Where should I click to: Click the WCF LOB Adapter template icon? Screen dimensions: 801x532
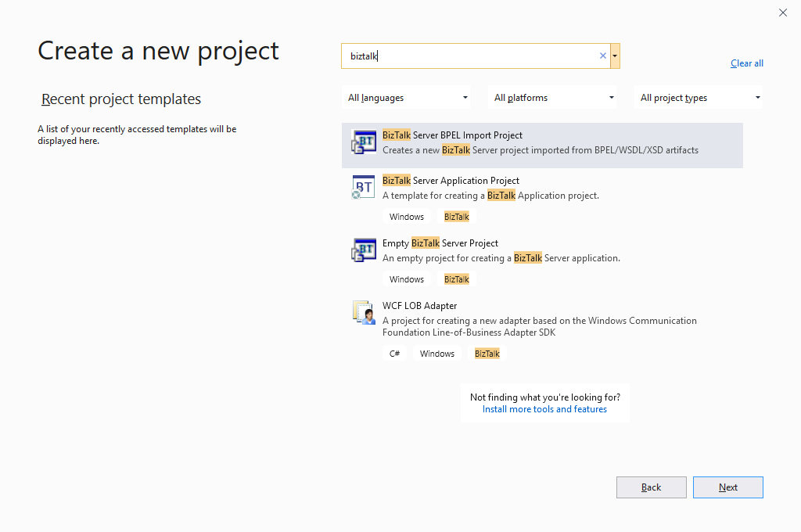click(x=364, y=313)
